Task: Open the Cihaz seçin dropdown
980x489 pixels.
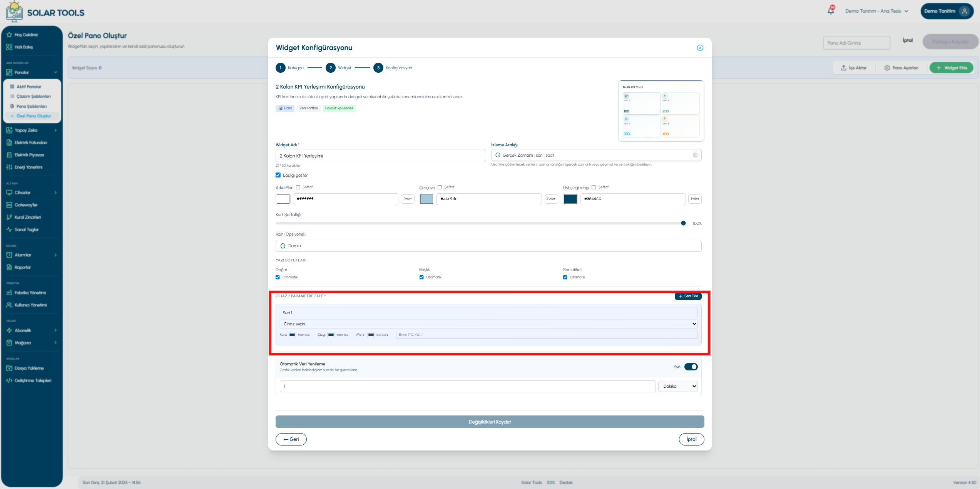Action: 488,324
